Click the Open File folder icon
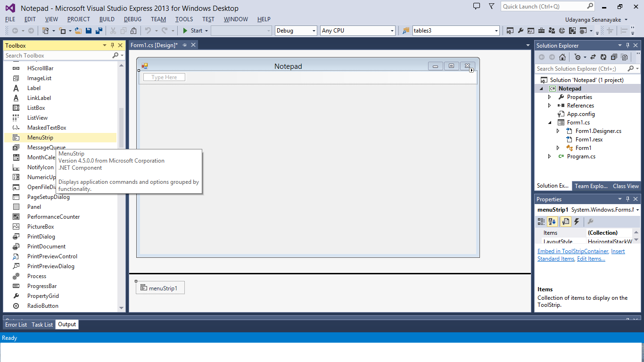Image resolution: width=644 pixels, height=362 pixels. click(x=78, y=31)
